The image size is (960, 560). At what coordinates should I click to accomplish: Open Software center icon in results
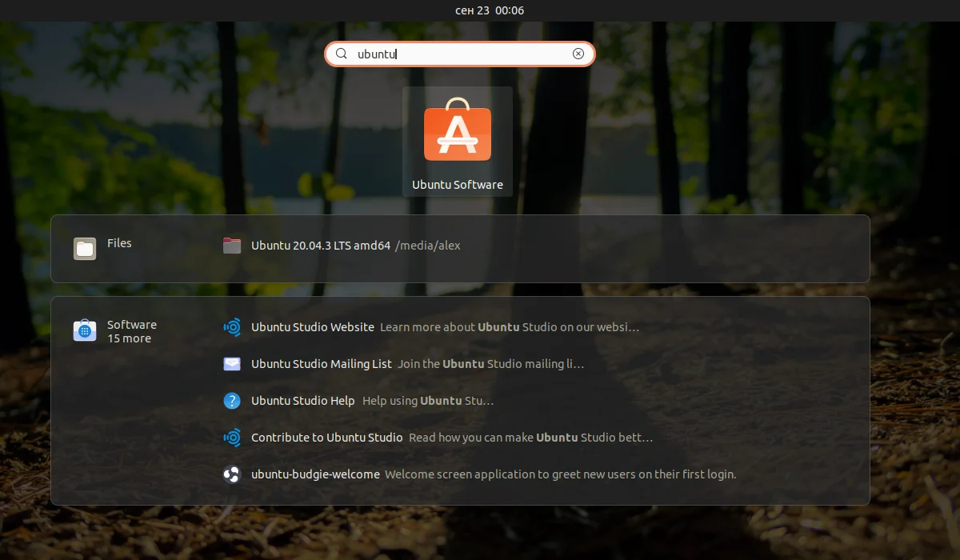pos(85,330)
